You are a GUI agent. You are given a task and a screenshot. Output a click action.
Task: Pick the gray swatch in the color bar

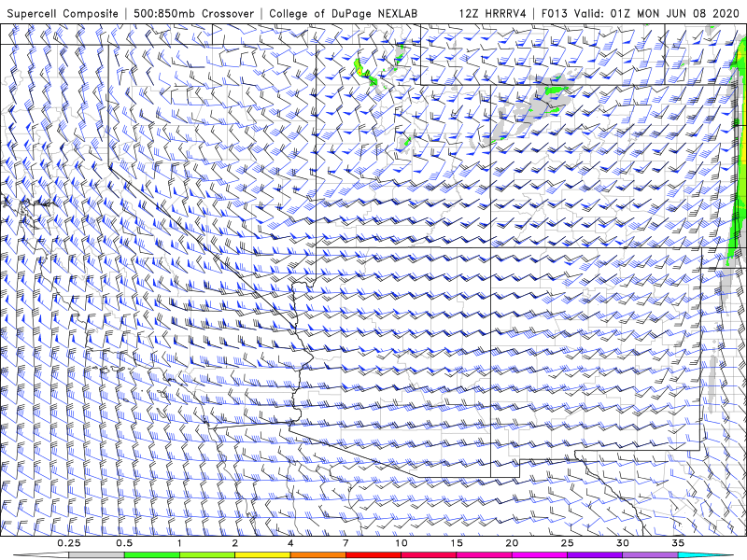[x=97, y=555]
